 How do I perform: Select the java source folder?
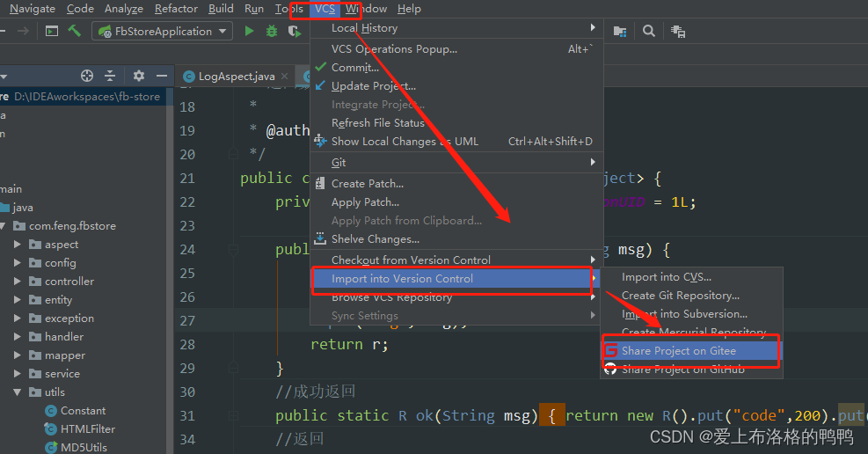tap(23, 208)
